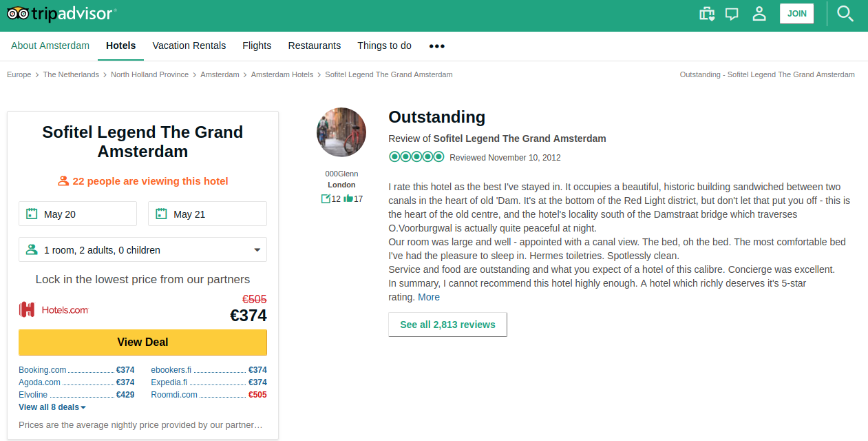
Task: Expand the review with More link
Action: 429,297
